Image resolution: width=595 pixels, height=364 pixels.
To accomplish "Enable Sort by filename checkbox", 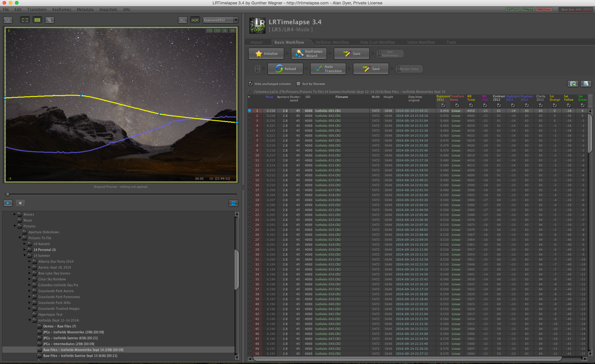I will pyautogui.click(x=298, y=84).
